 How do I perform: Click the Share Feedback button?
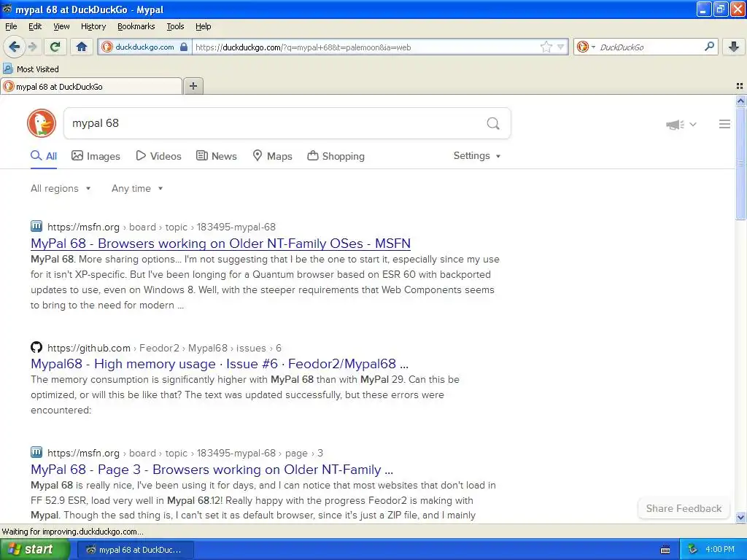[684, 508]
